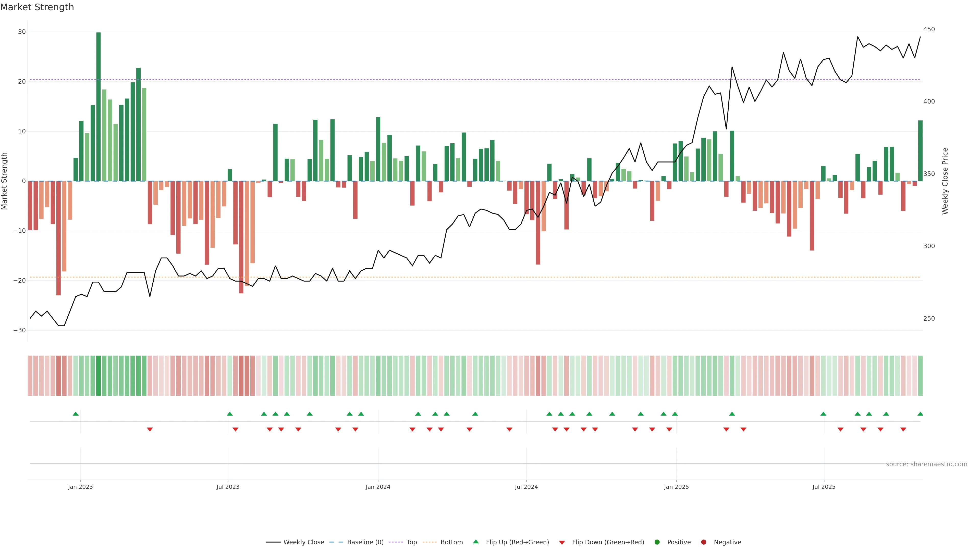The width and height of the screenshot is (980, 551).
Task: Click the Flip Up green triangle legend icon
Action: pos(475,542)
